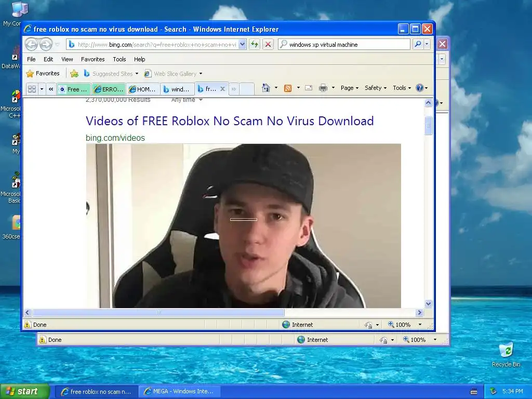
Task: Click the front window's Internet zone globe icon
Action: [x=286, y=325]
